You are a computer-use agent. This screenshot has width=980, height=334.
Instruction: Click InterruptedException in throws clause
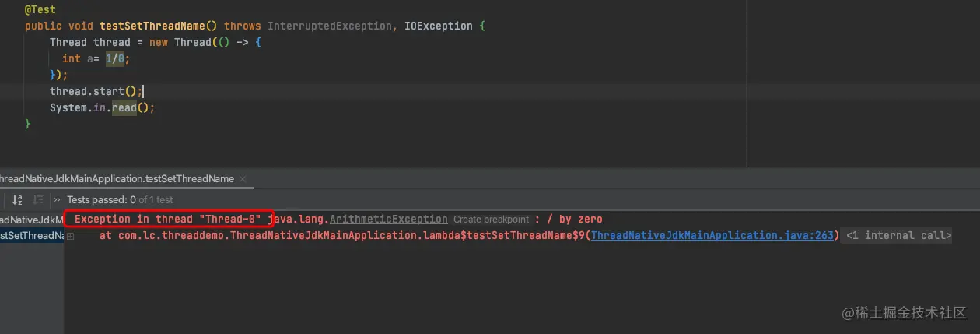tap(330, 26)
